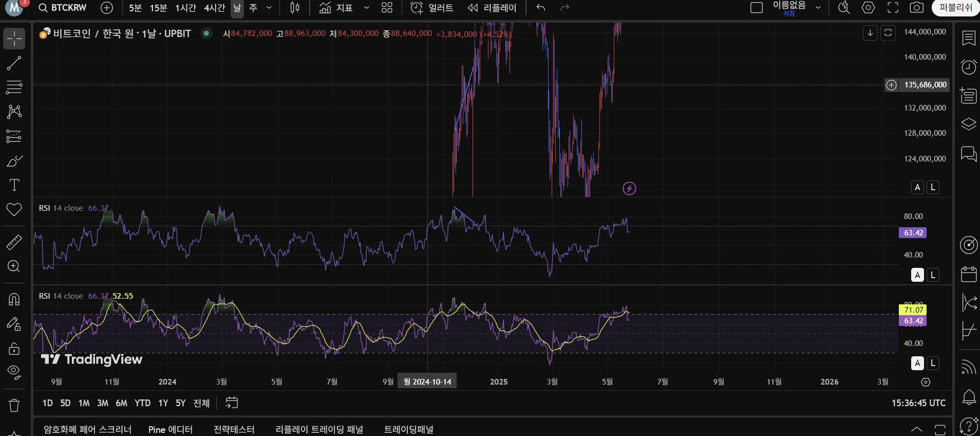Open the chat panel in right sidebar

(x=969, y=153)
